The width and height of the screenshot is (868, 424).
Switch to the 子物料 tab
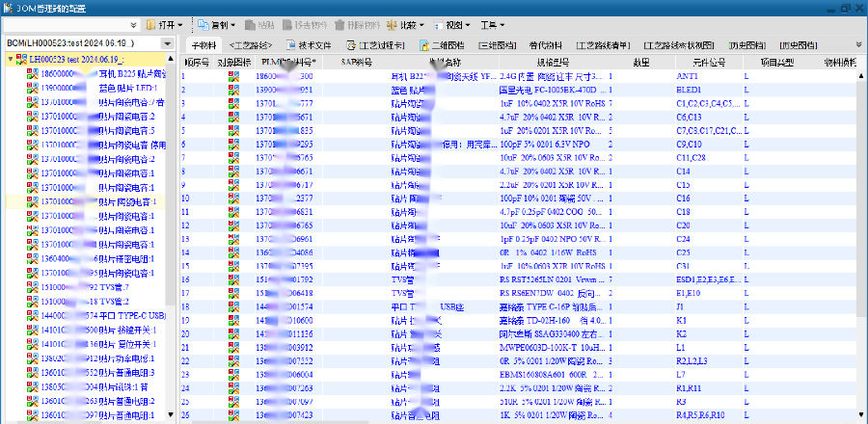(203, 45)
